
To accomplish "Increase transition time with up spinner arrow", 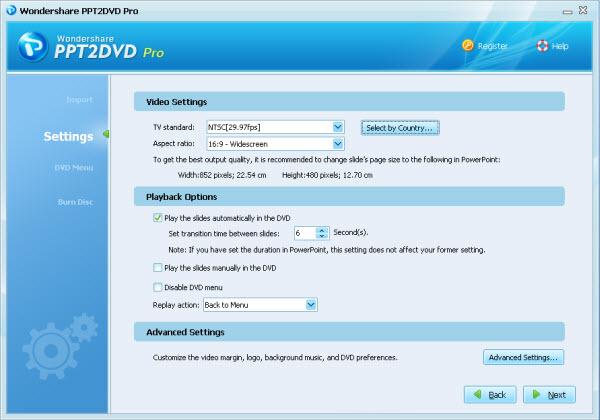I will pyautogui.click(x=322, y=230).
